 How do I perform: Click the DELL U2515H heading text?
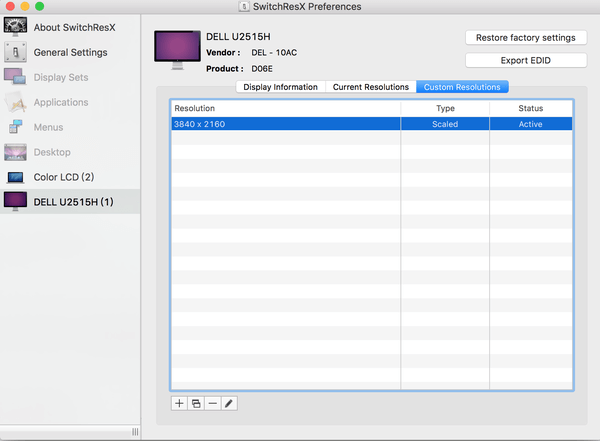click(x=238, y=37)
